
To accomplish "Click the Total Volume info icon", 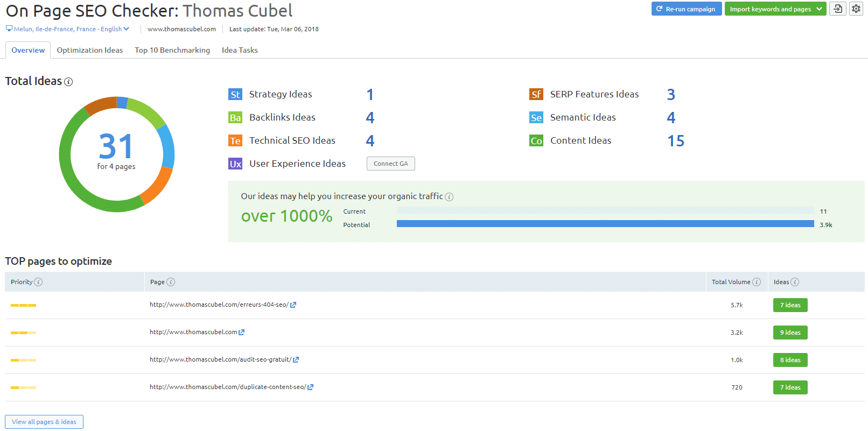I will [757, 282].
